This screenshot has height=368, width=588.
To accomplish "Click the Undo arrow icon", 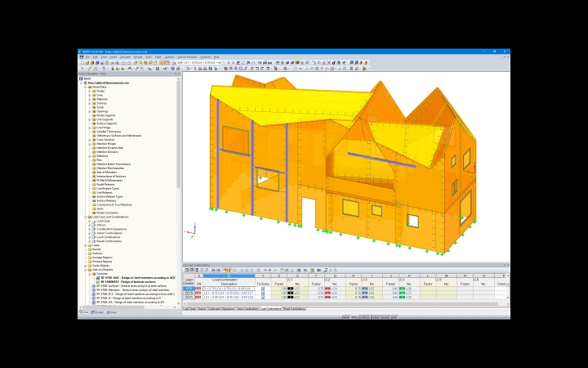I will click(x=123, y=63).
